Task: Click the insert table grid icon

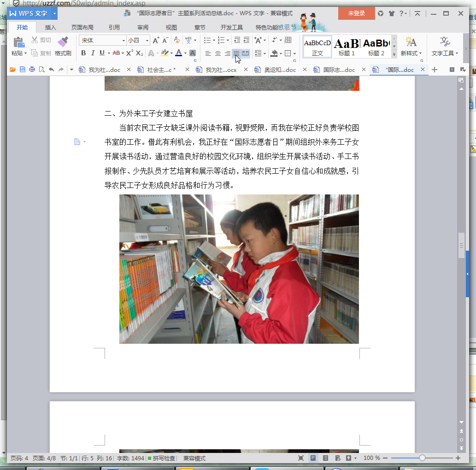Action: (288, 40)
